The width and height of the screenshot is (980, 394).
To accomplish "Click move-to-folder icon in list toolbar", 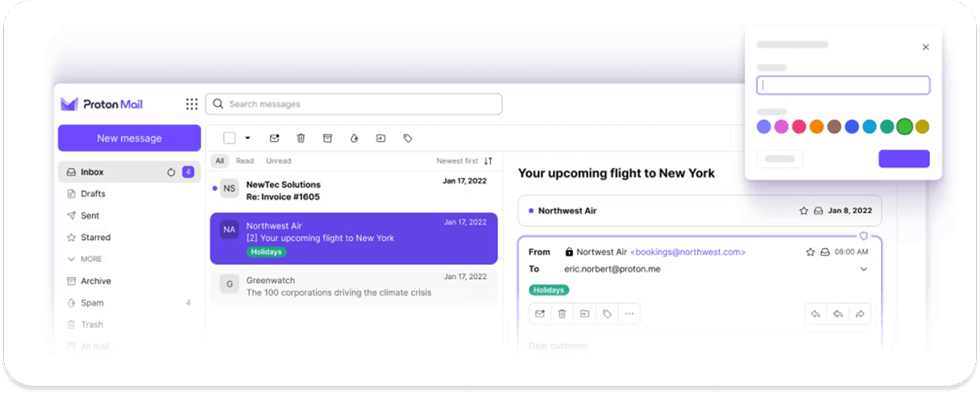I will coord(380,138).
